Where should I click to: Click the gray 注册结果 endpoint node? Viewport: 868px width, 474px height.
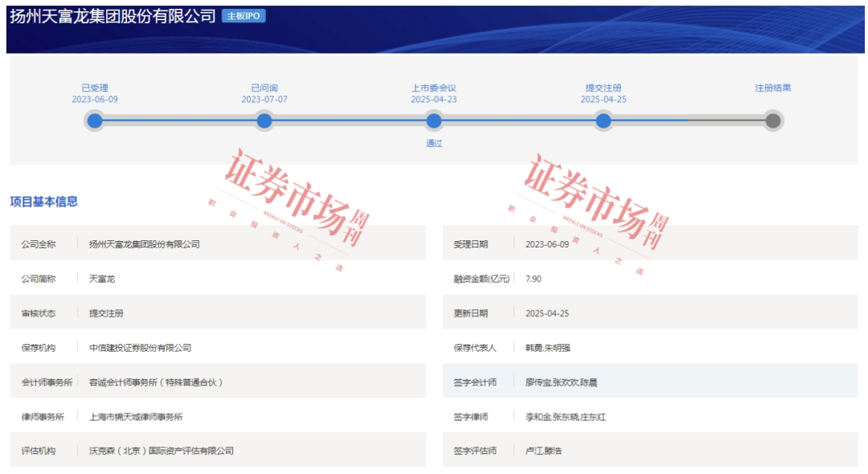(x=773, y=121)
